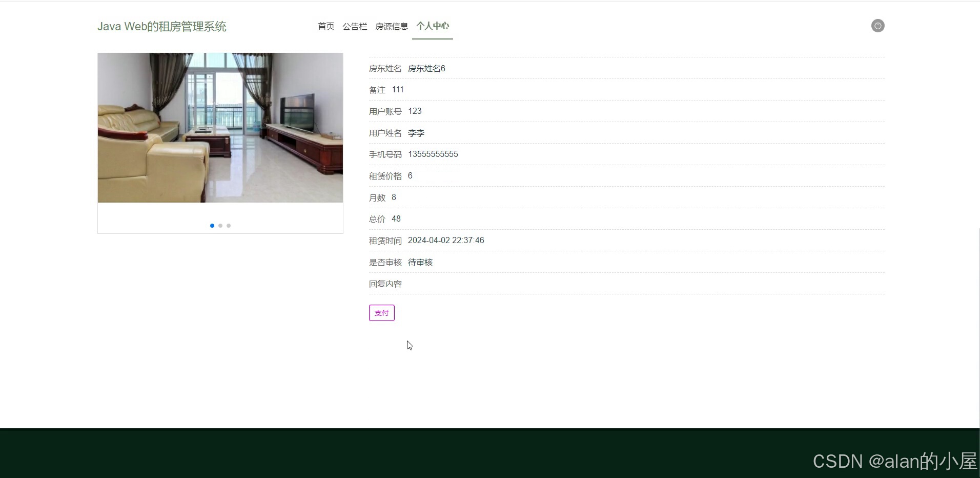980x478 pixels.
Task: Click the 手机号码 label
Action: 385,154
